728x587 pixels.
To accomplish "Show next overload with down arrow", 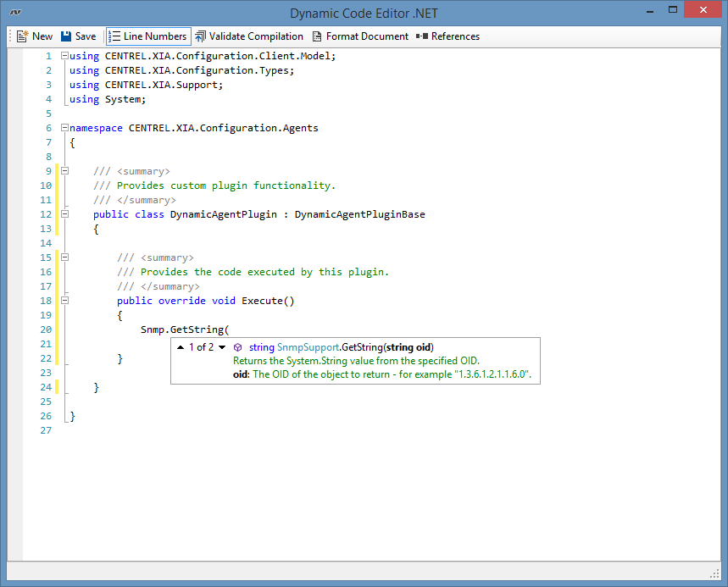I will (x=222, y=347).
